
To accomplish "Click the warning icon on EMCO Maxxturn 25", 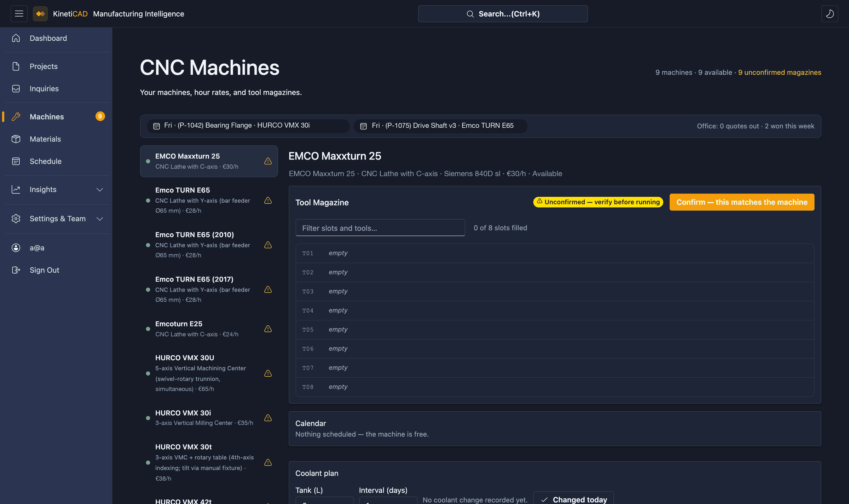I will pyautogui.click(x=268, y=161).
